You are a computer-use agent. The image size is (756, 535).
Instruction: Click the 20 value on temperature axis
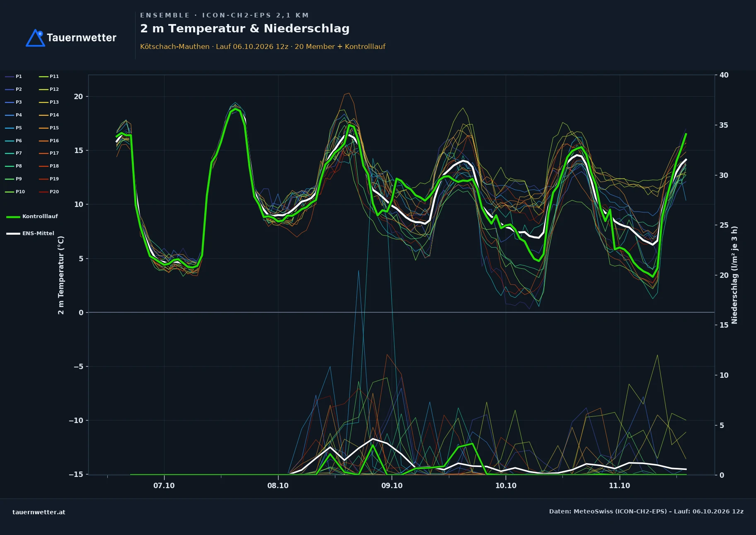pos(78,97)
